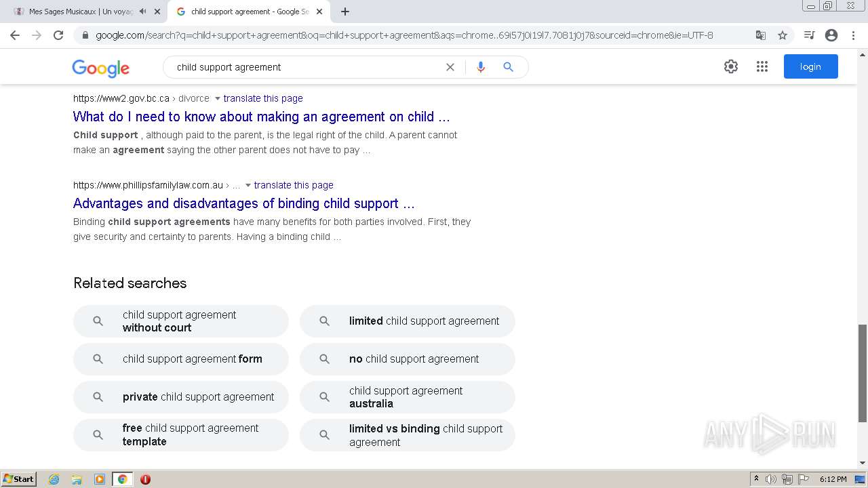Close the child support agreement Google tab
This screenshot has height=488, width=868.
[319, 12]
